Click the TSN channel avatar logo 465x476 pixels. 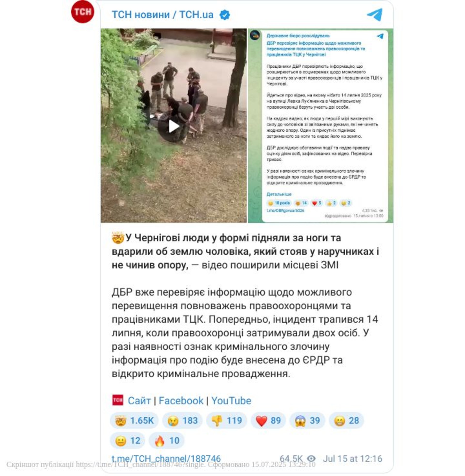tap(83, 12)
